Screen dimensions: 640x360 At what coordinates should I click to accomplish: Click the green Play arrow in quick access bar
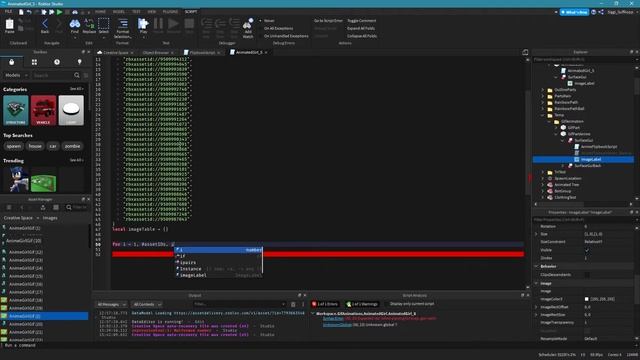[60, 12]
